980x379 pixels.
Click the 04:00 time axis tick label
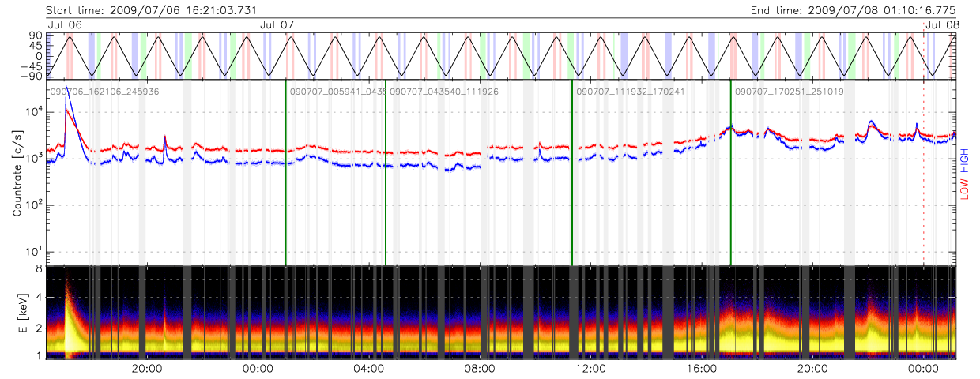click(369, 369)
